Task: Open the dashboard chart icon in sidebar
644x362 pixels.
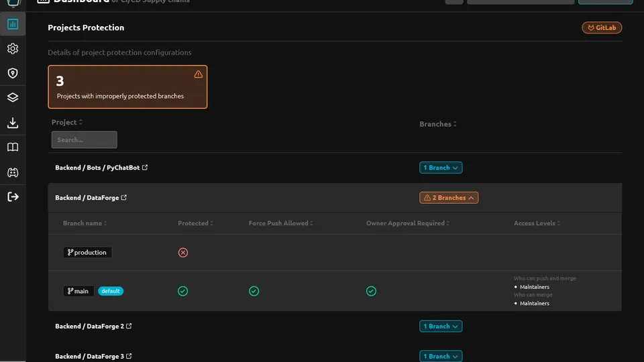Action: tap(13, 24)
